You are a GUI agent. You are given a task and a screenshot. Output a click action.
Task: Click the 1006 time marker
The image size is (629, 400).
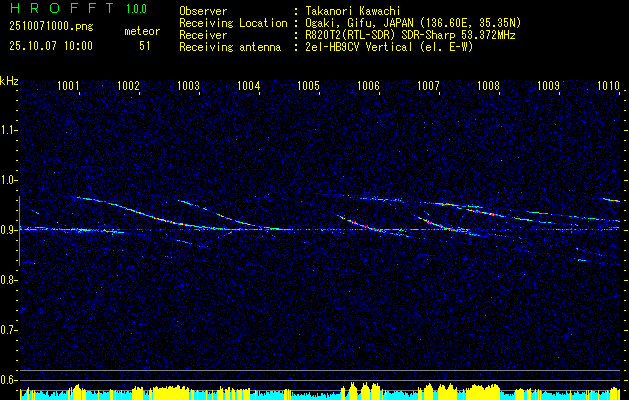click(369, 85)
